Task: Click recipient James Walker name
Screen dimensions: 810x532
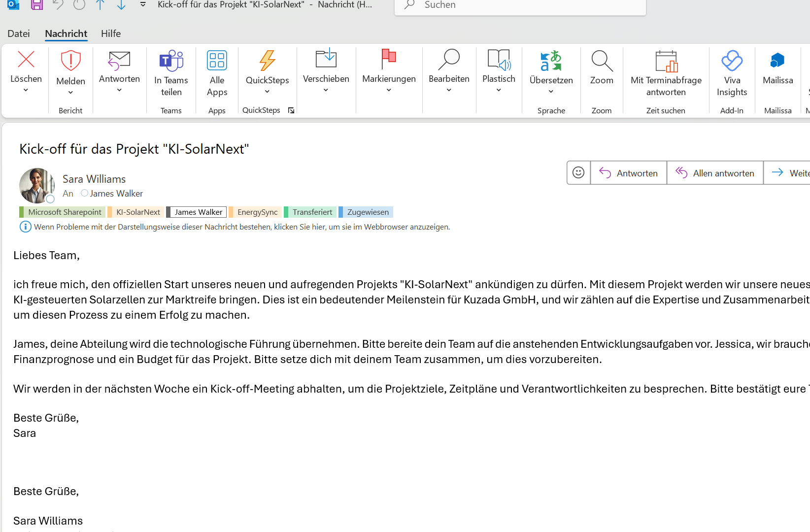Action: pos(116,194)
